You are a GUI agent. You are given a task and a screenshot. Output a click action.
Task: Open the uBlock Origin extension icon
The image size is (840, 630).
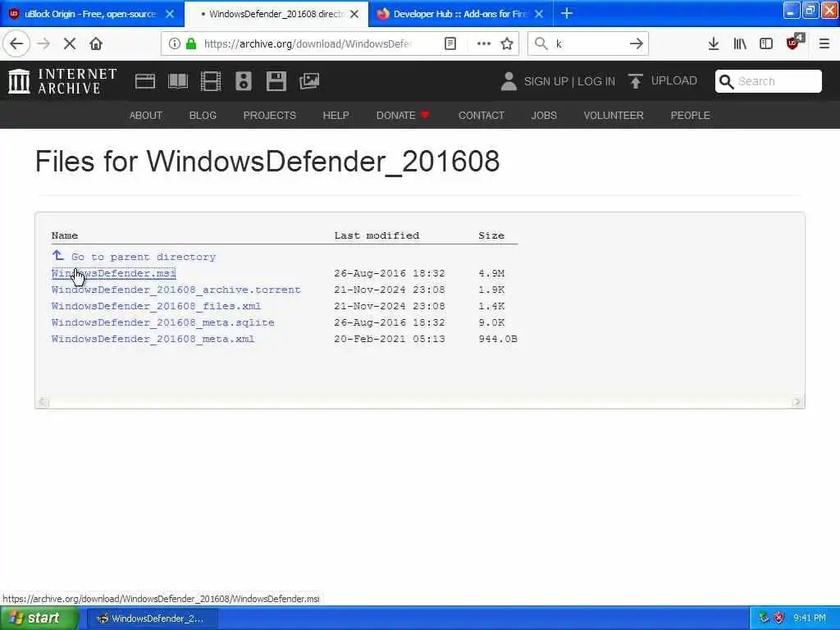coord(794,43)
